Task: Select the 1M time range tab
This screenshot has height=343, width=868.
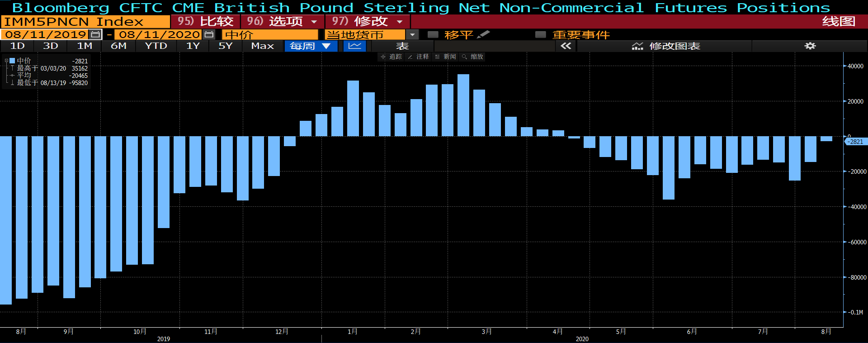Action: (x=85, y=46)
